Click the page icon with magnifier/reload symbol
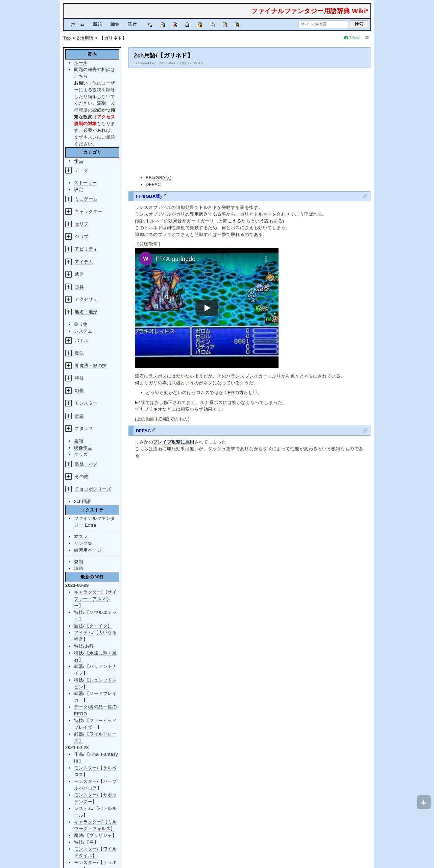The image size is (434, 868). (163, 25)
